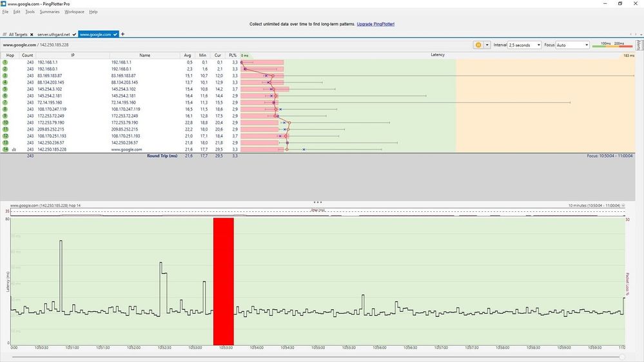
Task: Select hop 3 green circle icon
Action: coord(5,75)
